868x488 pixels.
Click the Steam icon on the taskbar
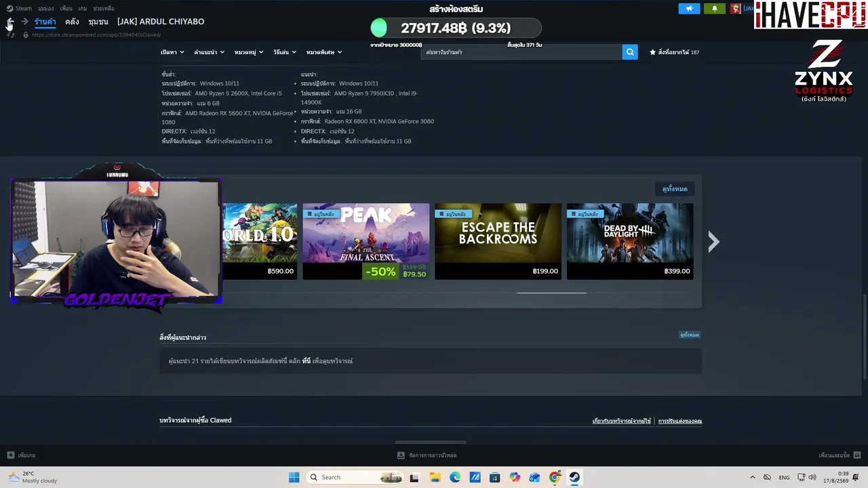574,477
